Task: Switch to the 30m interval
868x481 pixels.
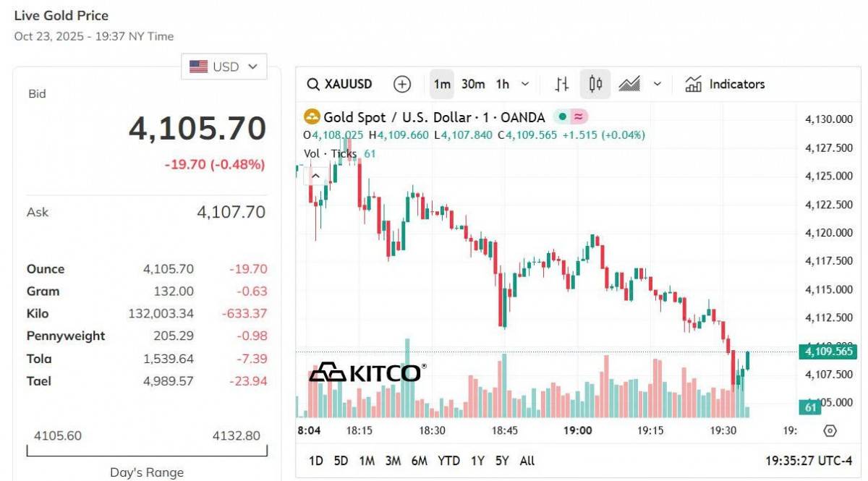Action: [x=473, y=84]
